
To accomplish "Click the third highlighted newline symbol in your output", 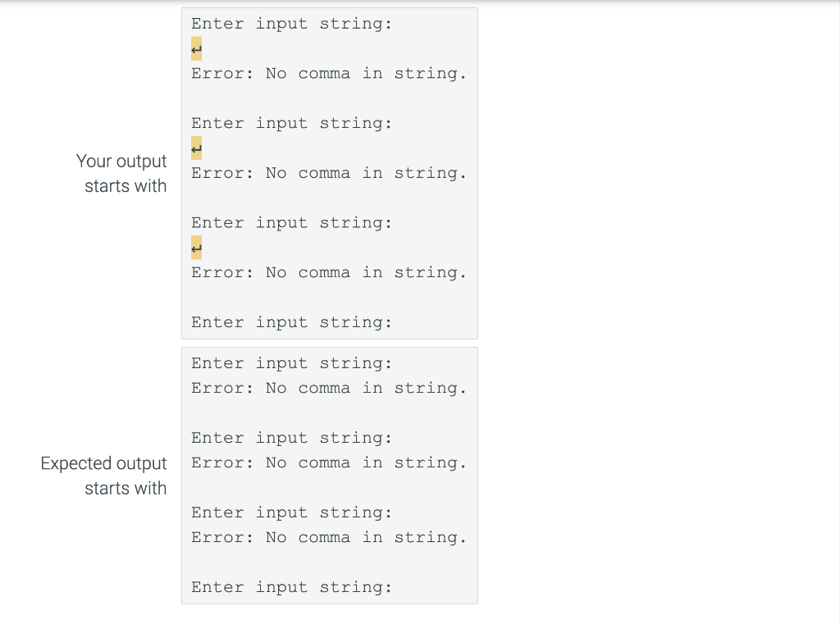I will 197,248.
